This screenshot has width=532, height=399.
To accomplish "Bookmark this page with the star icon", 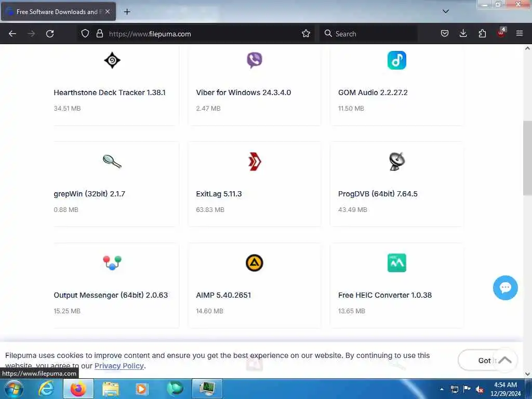I will point(306,34).
